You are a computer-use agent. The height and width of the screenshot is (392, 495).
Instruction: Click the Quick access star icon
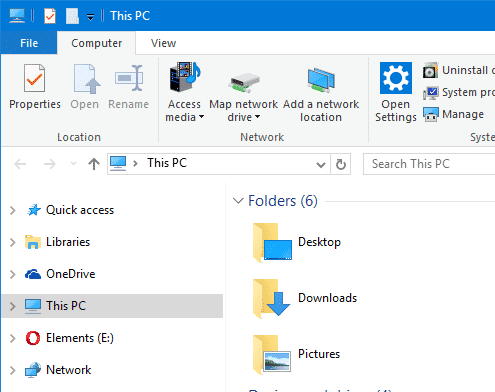coord(33,210)
